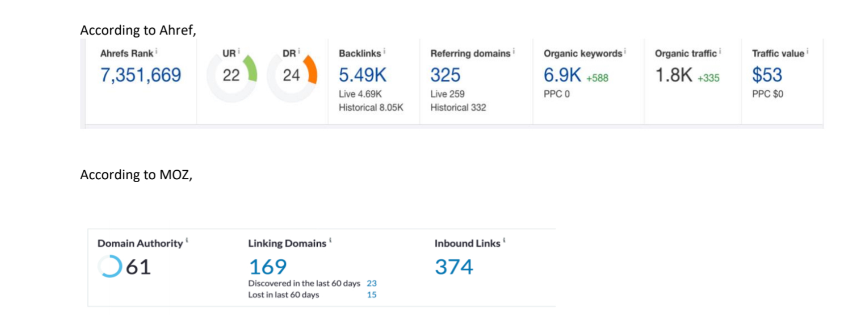Click the Organic traffic label
This screenshot has width=868, height=315.
pyautogui.click(x=686, y=53)
